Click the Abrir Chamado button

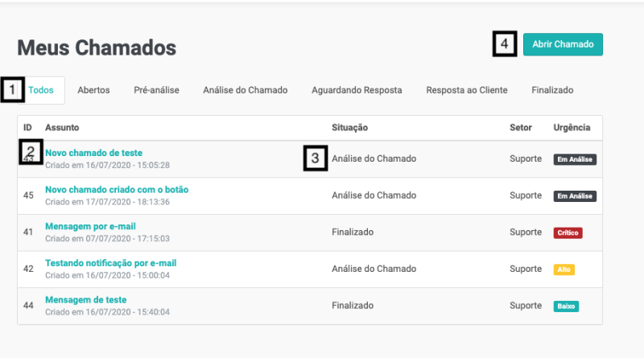(563, 44)
